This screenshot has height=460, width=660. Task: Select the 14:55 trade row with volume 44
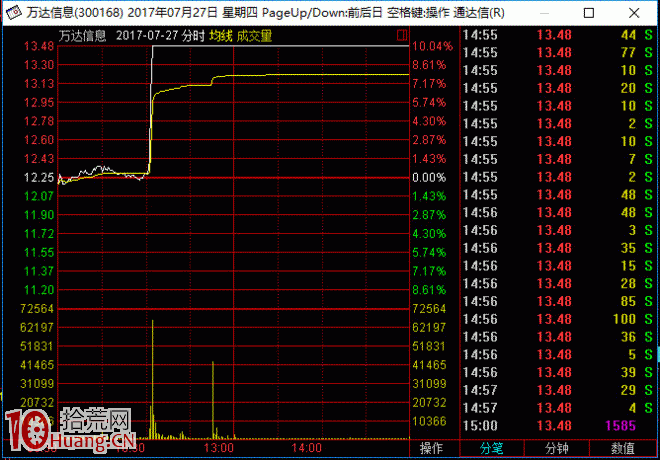click(558, 35)
